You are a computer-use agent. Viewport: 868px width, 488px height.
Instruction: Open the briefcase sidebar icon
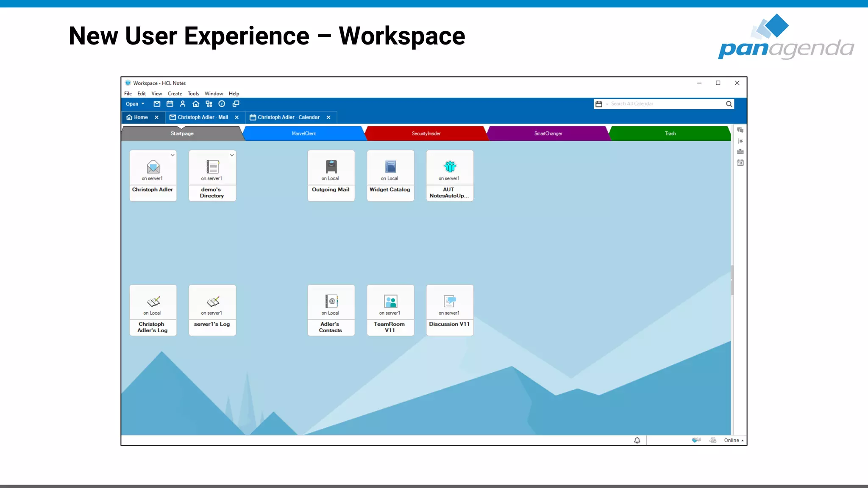point(740,152)
